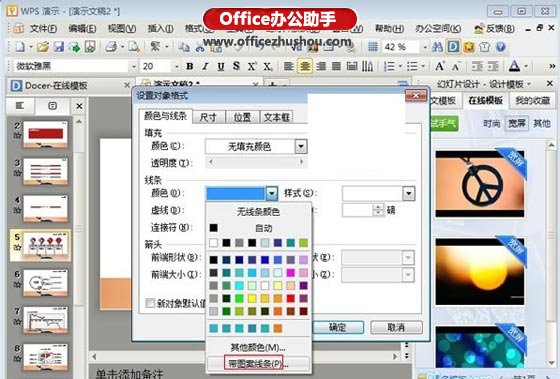The width and height of the screenshot is (560, 379).
Task: Open the disabled 后端大小 dropdown
Action: (x=378, y=275)
